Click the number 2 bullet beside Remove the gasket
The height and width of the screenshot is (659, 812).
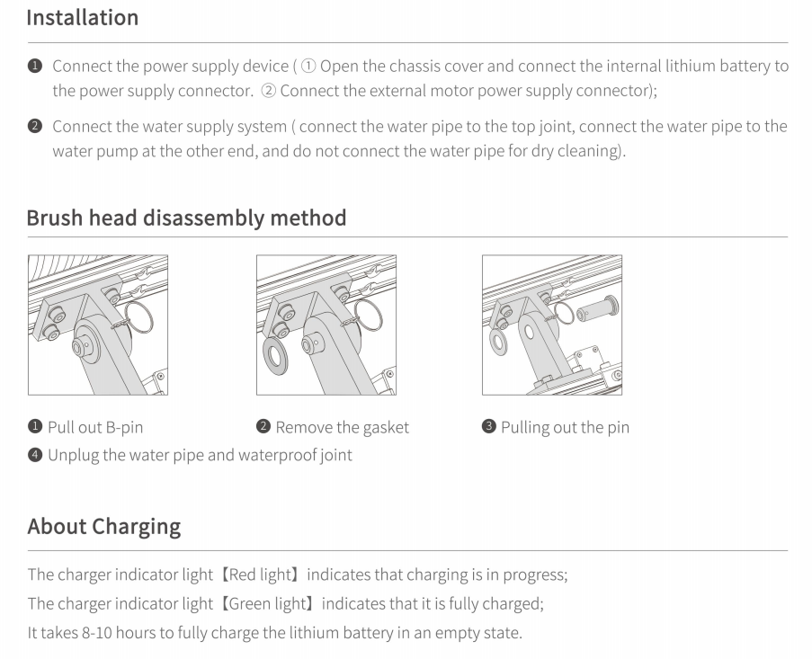click(263, 426)
